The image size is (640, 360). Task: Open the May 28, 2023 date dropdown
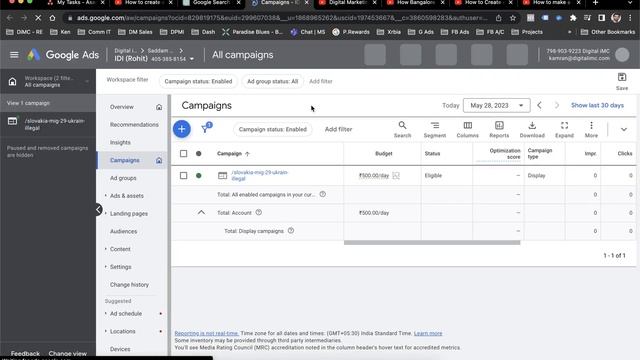[496, 105]
